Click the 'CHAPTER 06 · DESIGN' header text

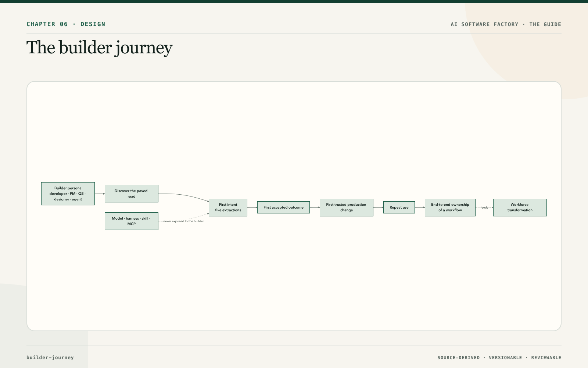point(66,24)
